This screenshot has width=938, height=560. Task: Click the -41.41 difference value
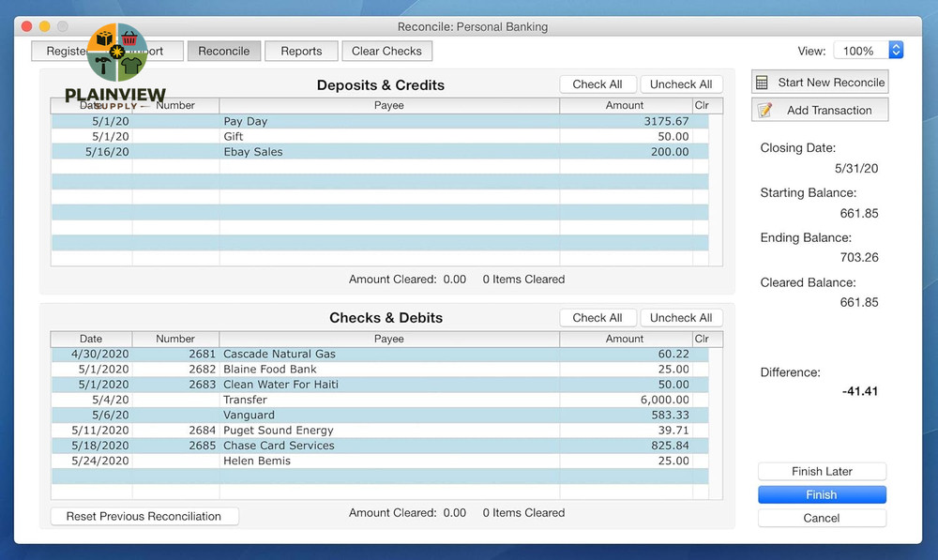tap(860, 391)
